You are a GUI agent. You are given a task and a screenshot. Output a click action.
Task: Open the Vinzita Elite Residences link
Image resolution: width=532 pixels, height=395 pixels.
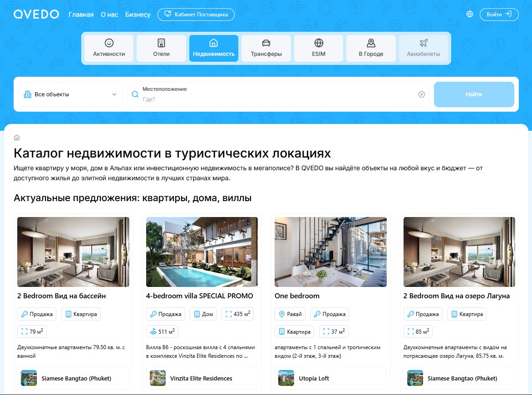tap(201, 378)
